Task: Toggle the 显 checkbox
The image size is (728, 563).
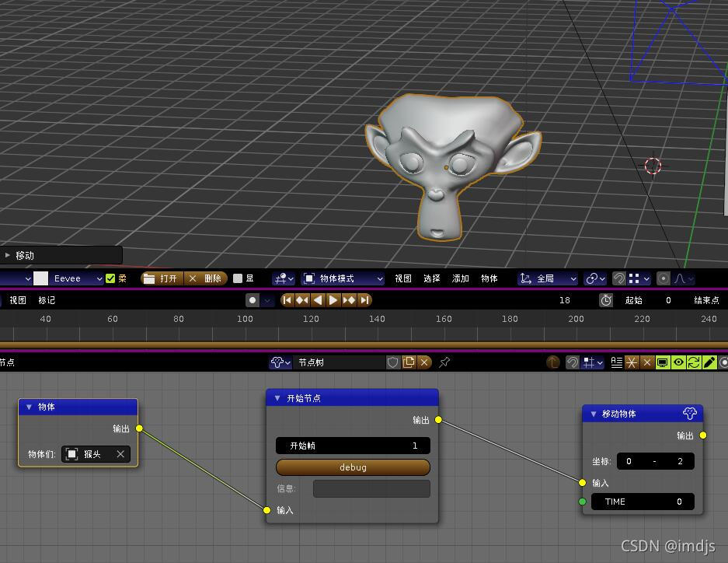Action: [238, 278]
